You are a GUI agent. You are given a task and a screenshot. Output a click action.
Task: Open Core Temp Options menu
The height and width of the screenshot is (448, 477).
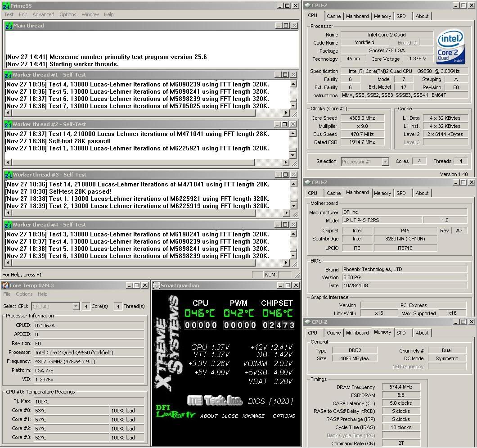pyautogui.click(x=24, y=294)
